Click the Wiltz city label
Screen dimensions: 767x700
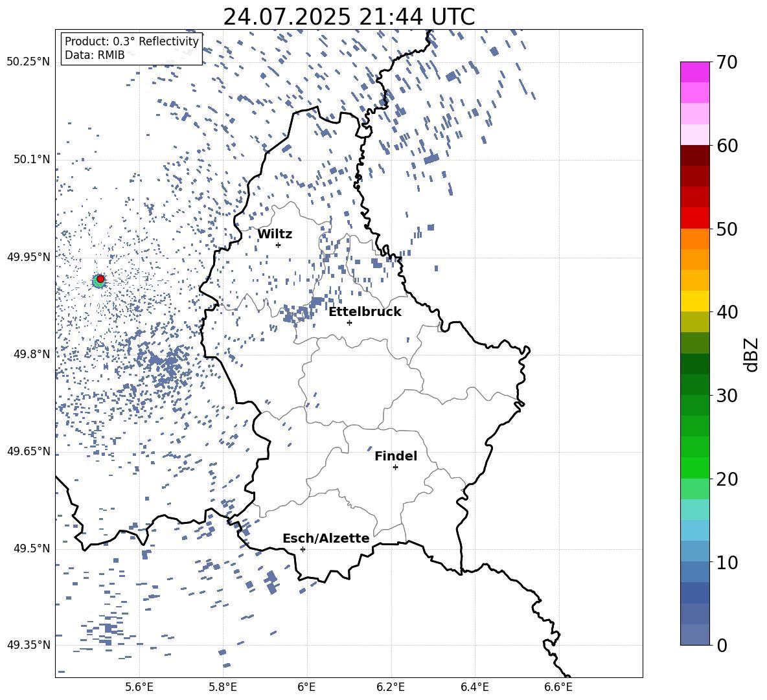[x=275, y=234]
